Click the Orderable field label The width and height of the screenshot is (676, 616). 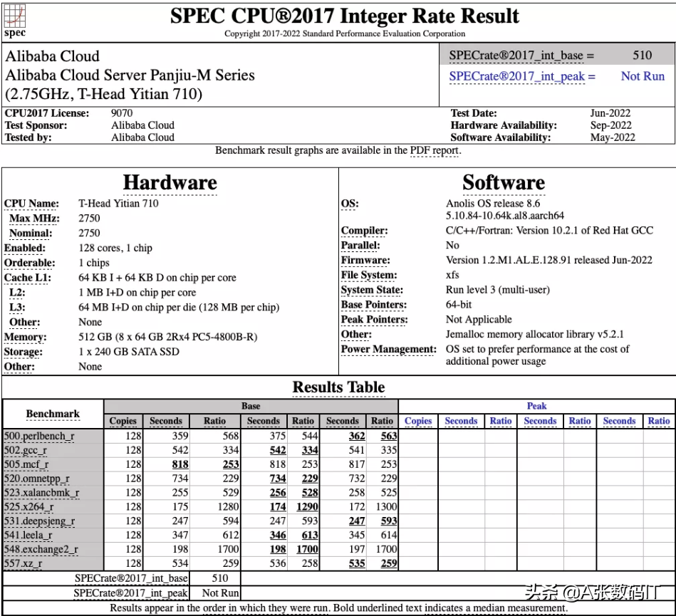(x=30, y=263)
